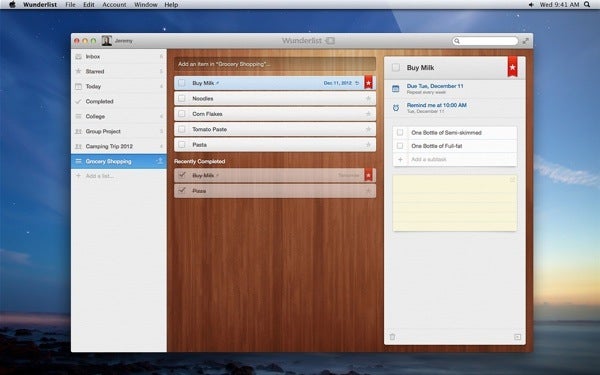
Task: Check off the Buy Milk task in list
Action: [x=182, y=83]
